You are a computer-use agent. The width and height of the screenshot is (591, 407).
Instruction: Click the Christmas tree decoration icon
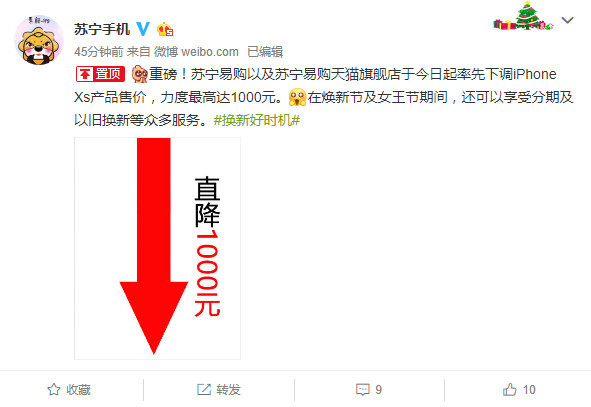[524, 15]
